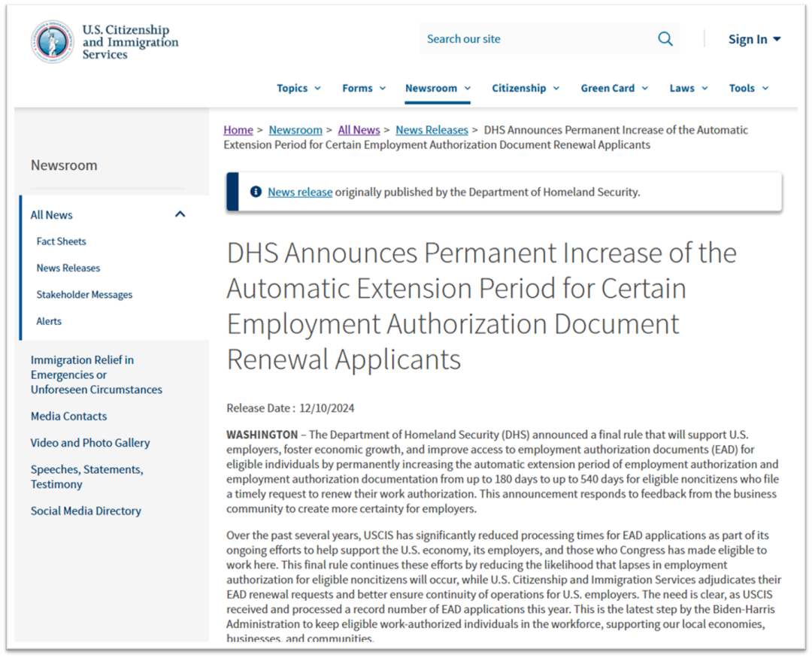Expand the Topics menu
The image size is (812, 658).
(298, 88)
